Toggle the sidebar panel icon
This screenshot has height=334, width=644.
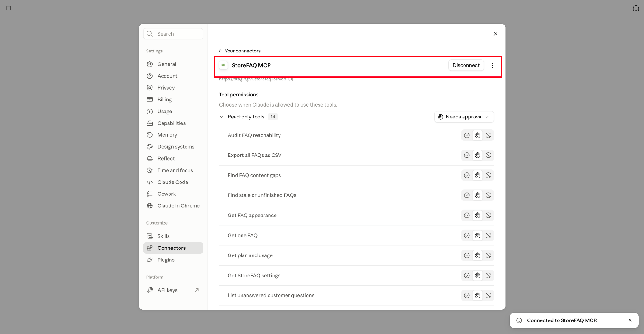[x=8, y=8]
